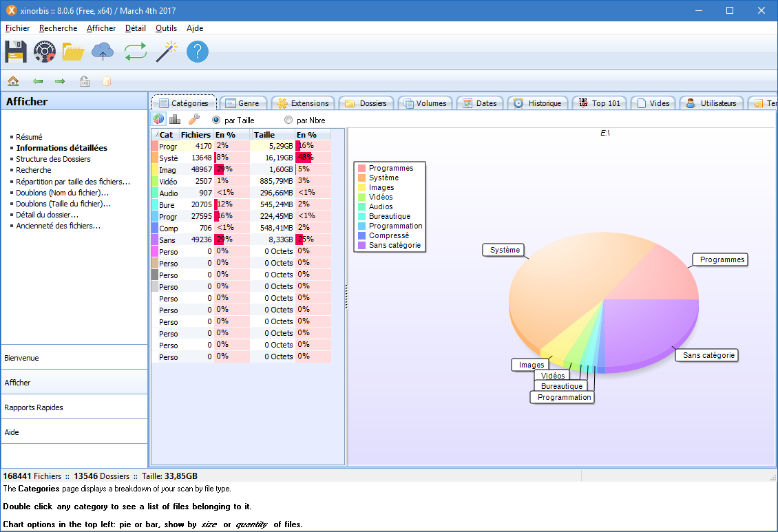Viewport: 778px width, 532px height.
Task: Click the Compressé legend color swatch
Action: pos(361,235)
